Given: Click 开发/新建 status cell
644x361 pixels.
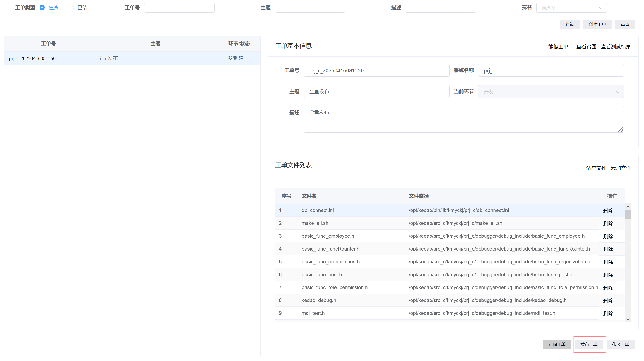Looking at the screenshot, I should (x=239, y=58).
